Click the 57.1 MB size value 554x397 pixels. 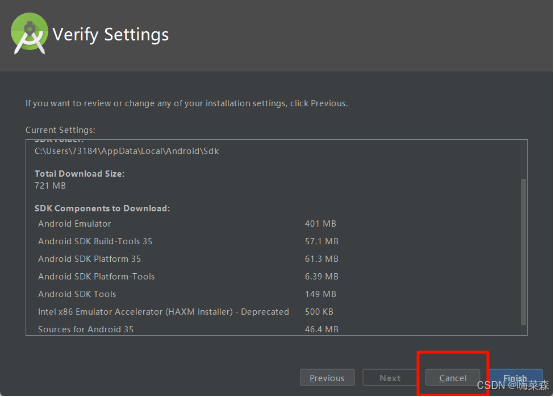[x=322, y=241]
